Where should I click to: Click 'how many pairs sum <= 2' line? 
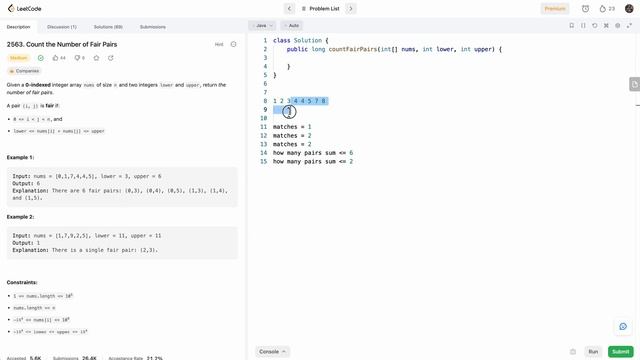(x=313, y=162)
